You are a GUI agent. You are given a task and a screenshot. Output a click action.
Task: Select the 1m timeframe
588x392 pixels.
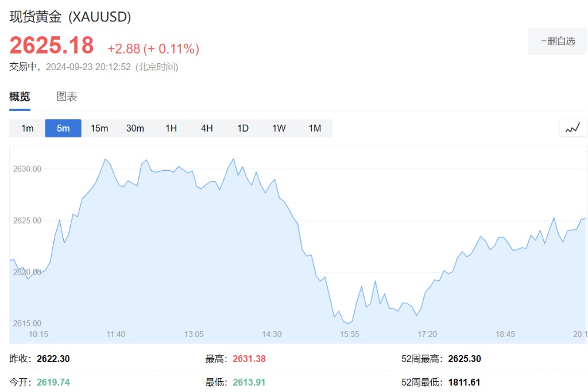(x=27, y=128)
